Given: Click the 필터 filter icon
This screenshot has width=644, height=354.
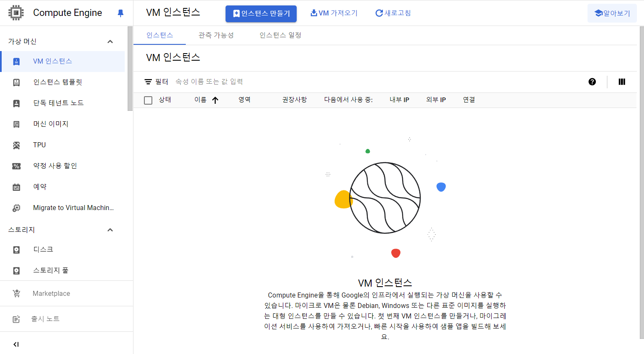Looking at the screenshot, I should tap(148, 82).
